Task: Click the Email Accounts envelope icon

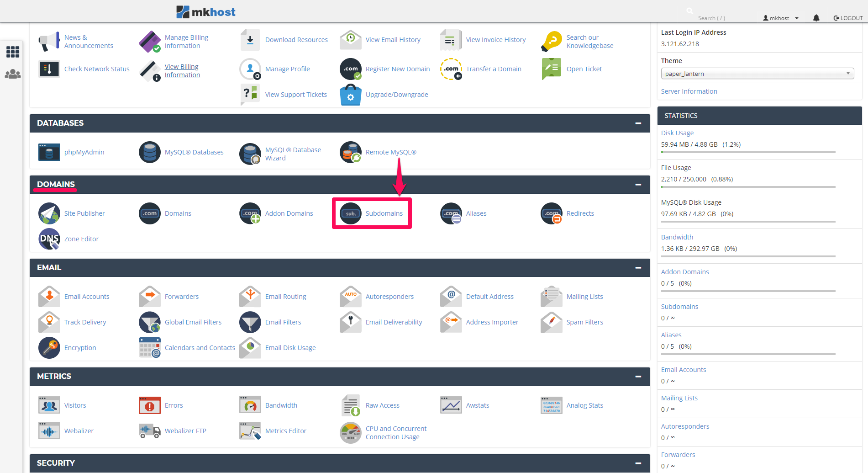Action: 49,297
